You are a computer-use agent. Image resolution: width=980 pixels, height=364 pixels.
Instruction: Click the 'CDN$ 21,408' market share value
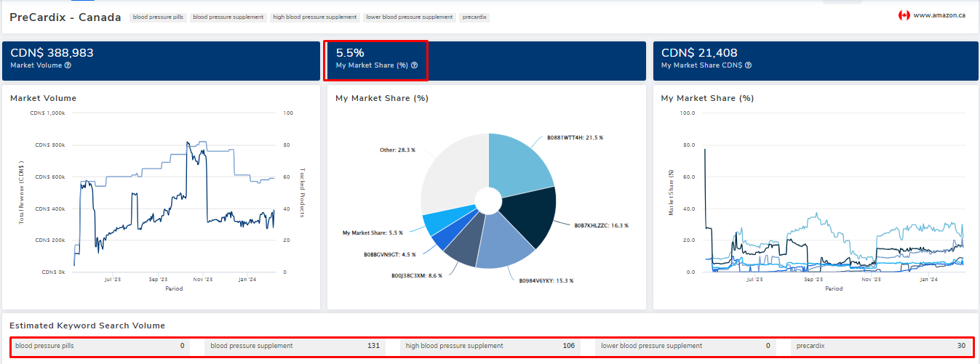pyautogui.click(x=699, y=53)
